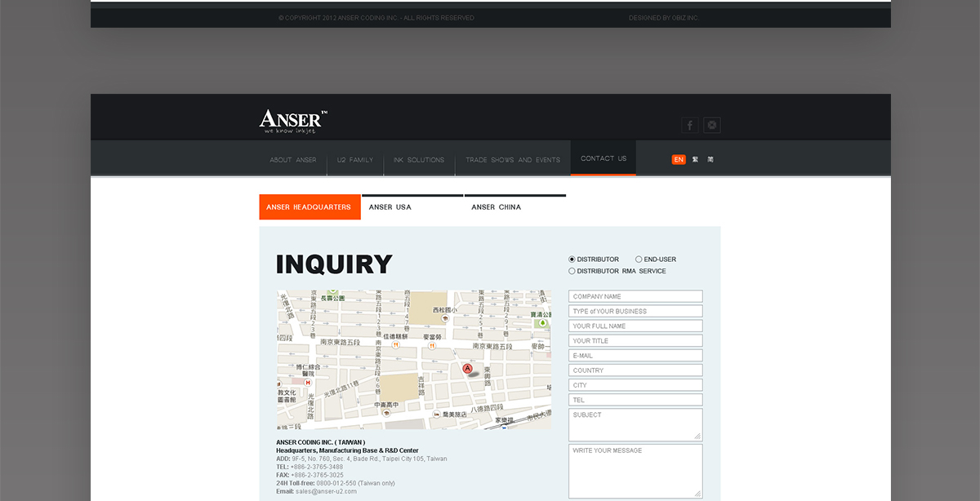Open the U2 Family menu
Image resolution: width=980 pixels, height=501 pixels.
point(355,160)
